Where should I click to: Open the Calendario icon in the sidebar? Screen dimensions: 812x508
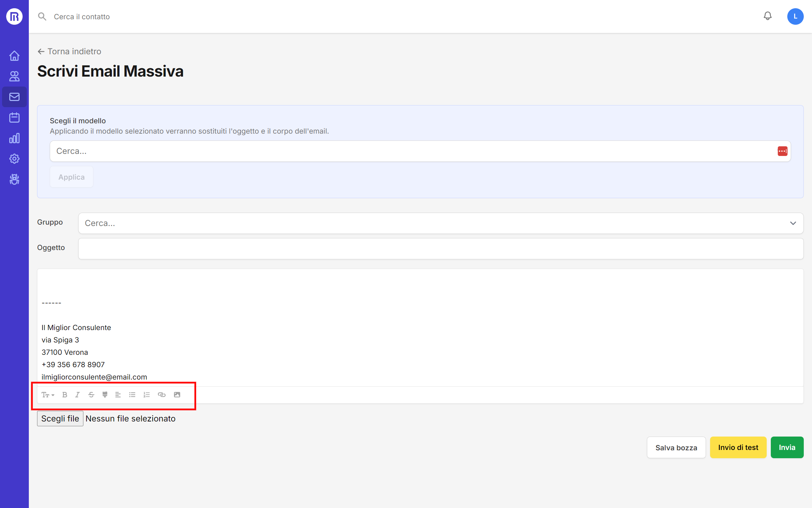(x=14, y=117)
